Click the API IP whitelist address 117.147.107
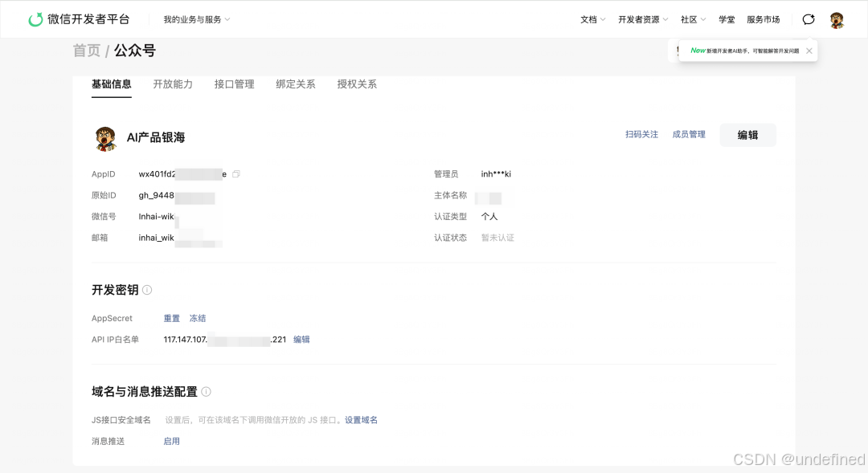Screen dimensions: 868x473 tap(186, 340)
